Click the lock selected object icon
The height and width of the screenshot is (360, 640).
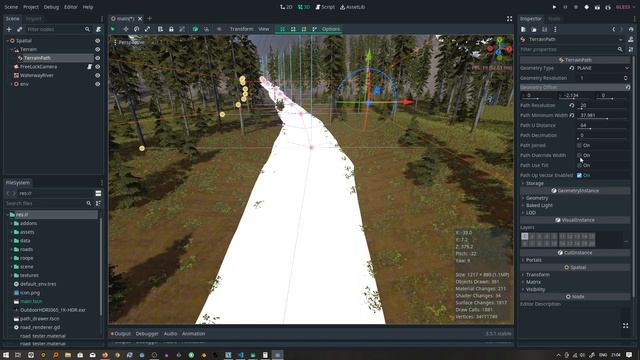click(x=171, y=29)
